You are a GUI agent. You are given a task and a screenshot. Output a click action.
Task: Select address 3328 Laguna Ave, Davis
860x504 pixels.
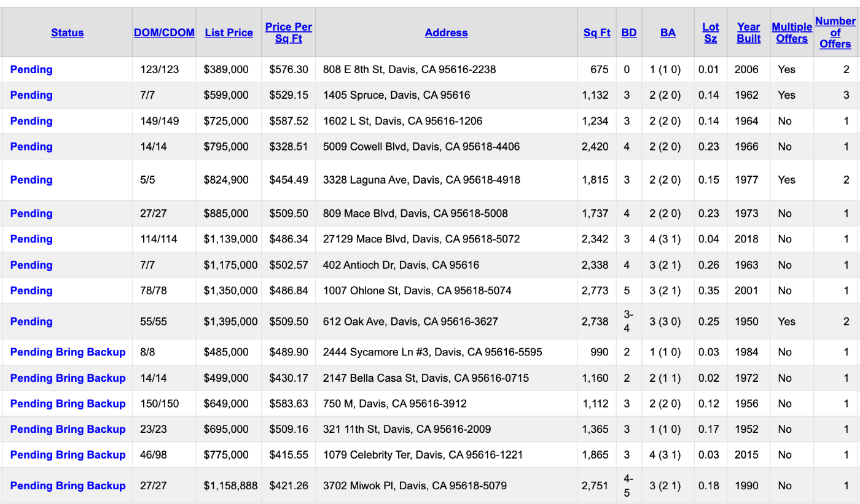[421, 180]
